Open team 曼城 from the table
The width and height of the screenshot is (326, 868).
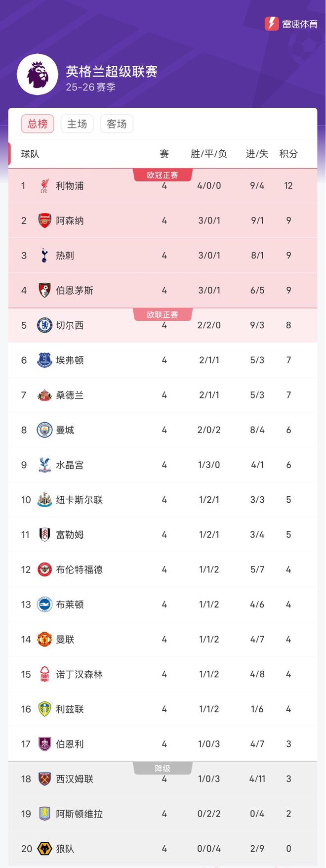[65, 430]
